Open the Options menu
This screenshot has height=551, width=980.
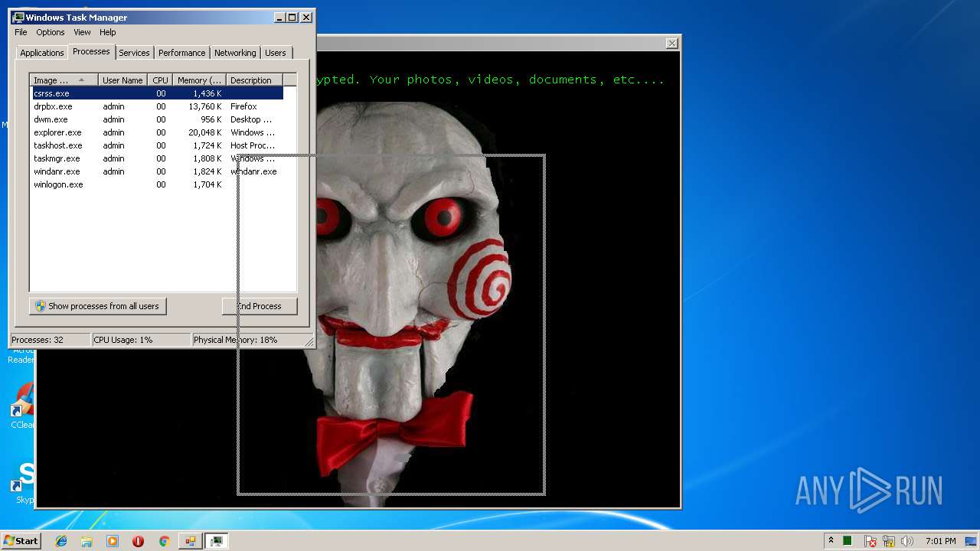(x=51, y=32)
